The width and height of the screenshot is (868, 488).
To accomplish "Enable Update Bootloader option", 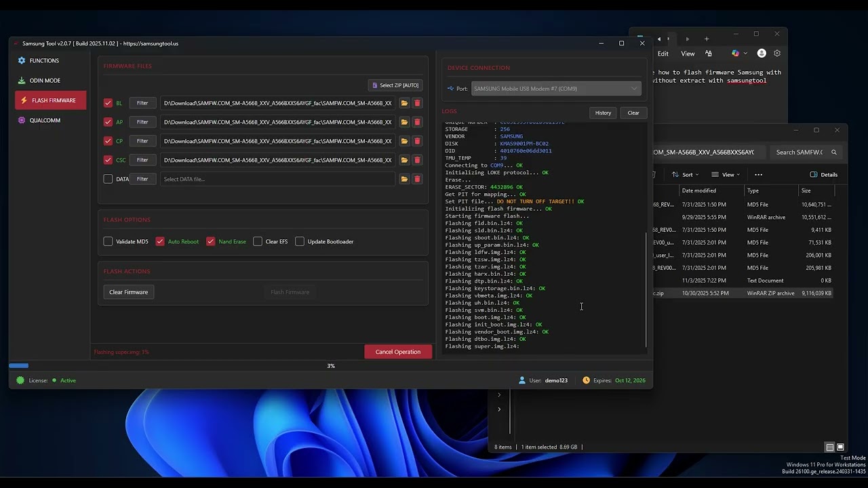I will pyautogui.click(x=300, y=241).
